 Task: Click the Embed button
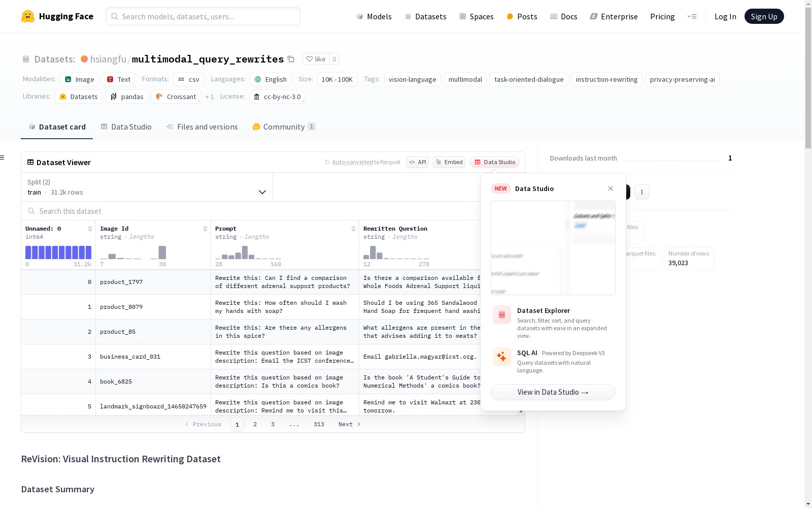tap(449, 162)
